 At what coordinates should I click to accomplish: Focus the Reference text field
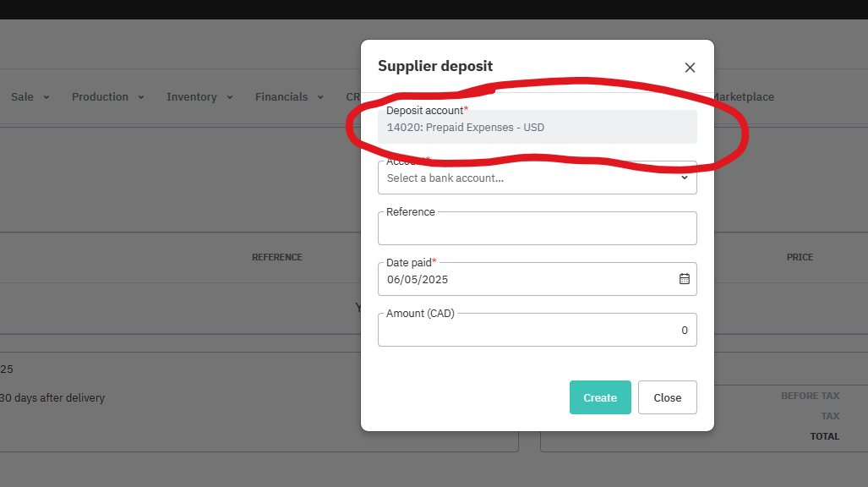click(x=537, y=229)
